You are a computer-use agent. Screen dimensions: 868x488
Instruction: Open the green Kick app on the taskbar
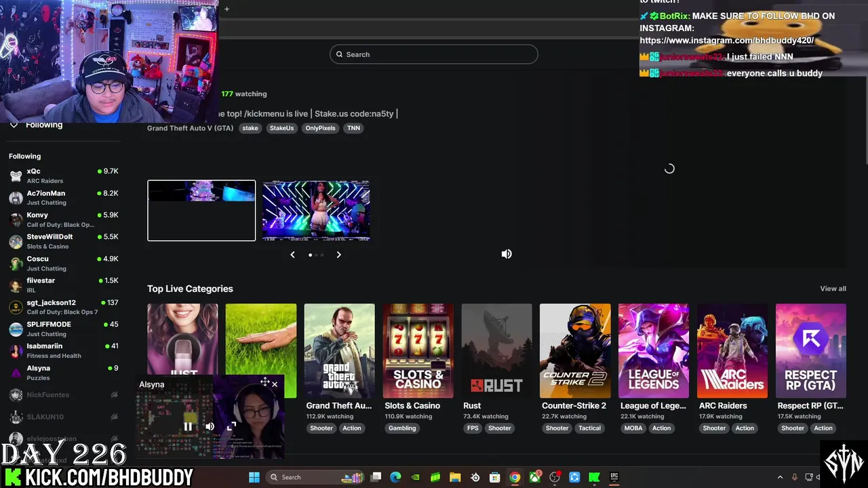point(594,477)
